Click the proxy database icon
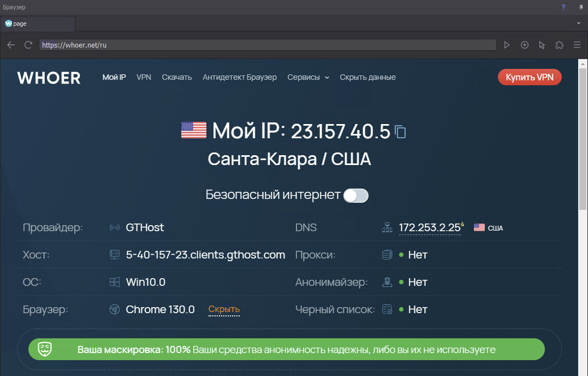 point(387,255)
